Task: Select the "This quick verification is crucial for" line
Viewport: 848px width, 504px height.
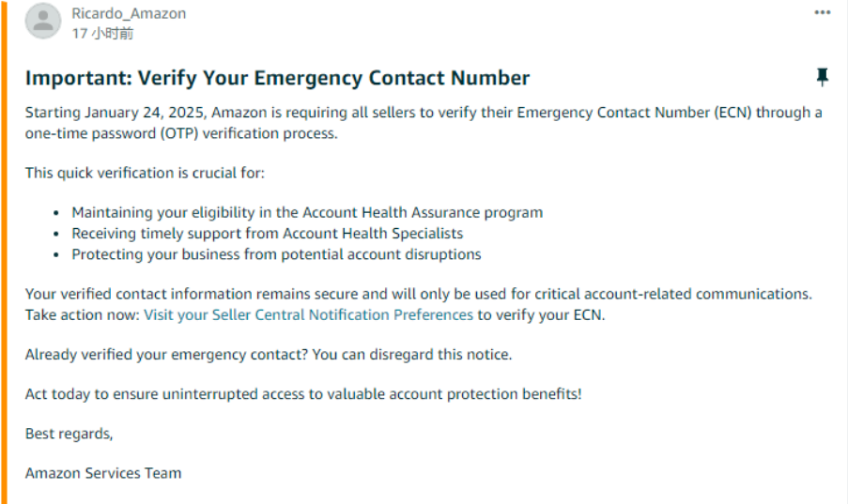Action: click(x=146, y=173)
